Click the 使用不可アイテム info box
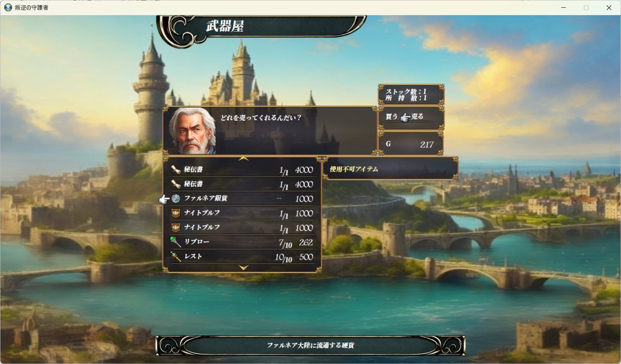 tap(391, 169)
